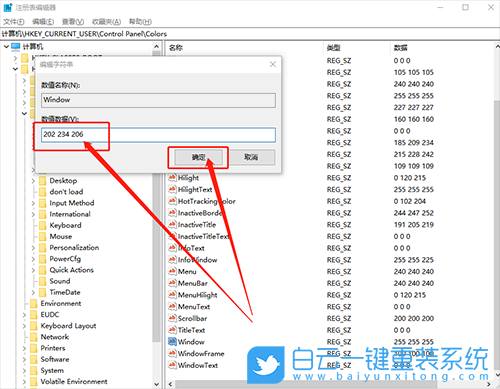This screenshot has width=500, height=389.
Task: Click the Sound folder icon
Action: 42,281
